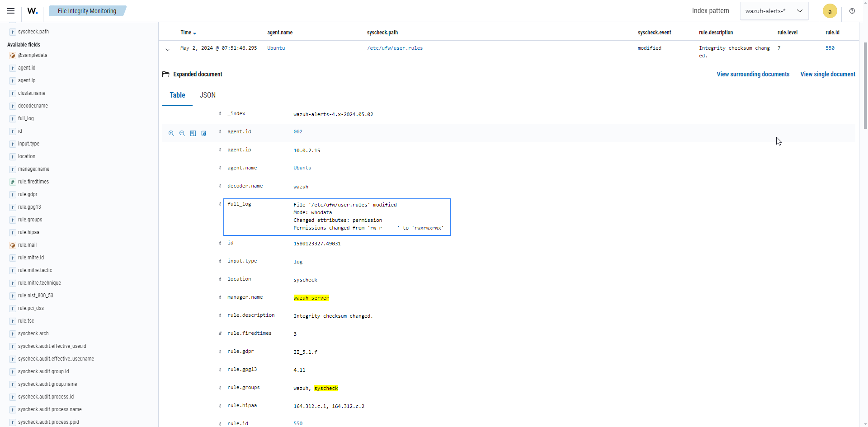Open the user avatar menu
Image resolution: width=868 pixels, height=427 pixels.
pos(830,11)
